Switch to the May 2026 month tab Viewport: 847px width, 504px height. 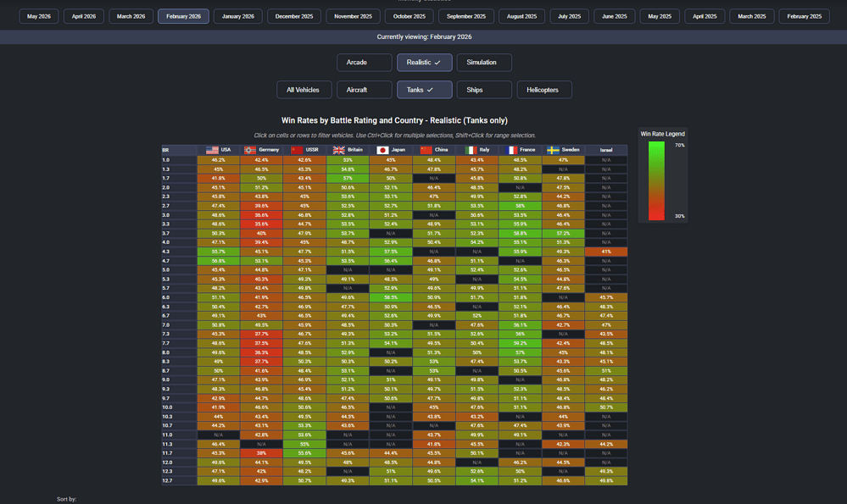(x=39, y=16)
